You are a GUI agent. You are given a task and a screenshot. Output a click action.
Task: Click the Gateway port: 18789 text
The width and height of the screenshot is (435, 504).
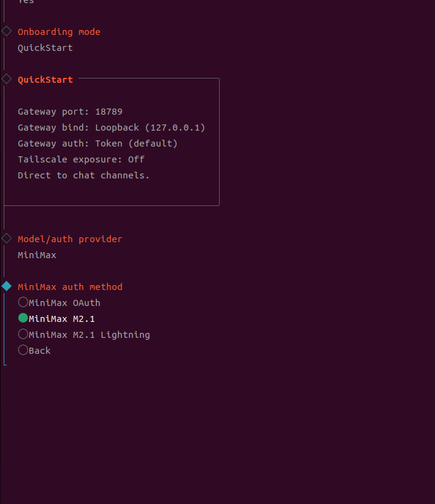pos(70,111)
